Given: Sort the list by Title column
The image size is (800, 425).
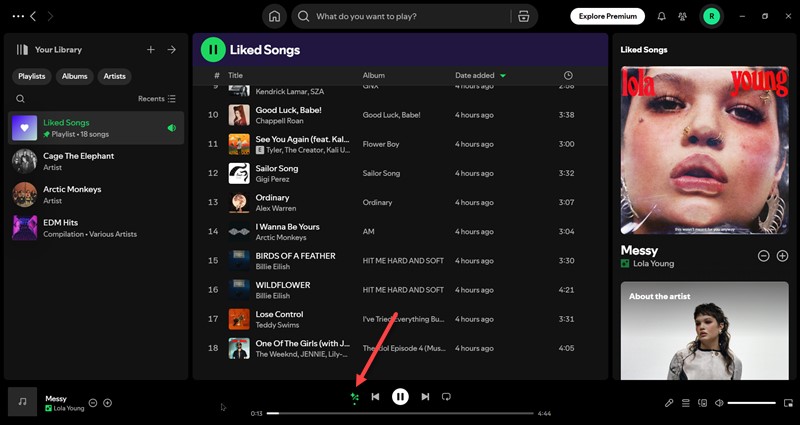Looking at the screenshot, I should [x=235, y=76].
